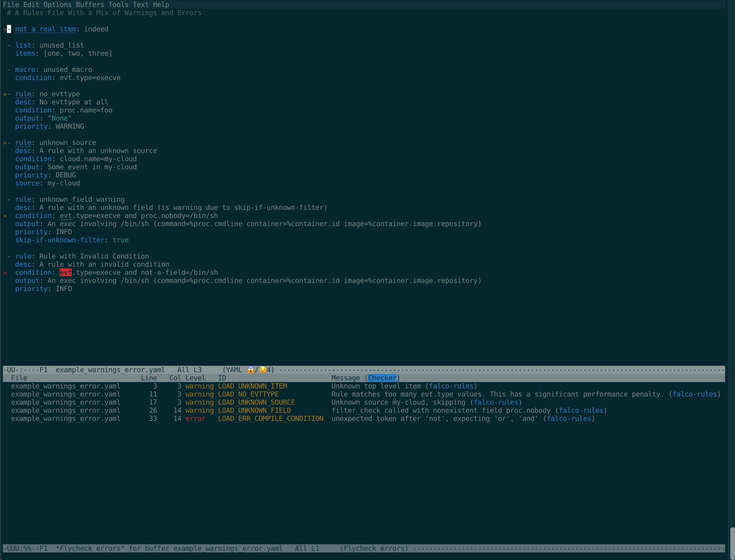Click the underlined not_a_real_item key
This screenshot has width=735, height=560.
[45, 29]
